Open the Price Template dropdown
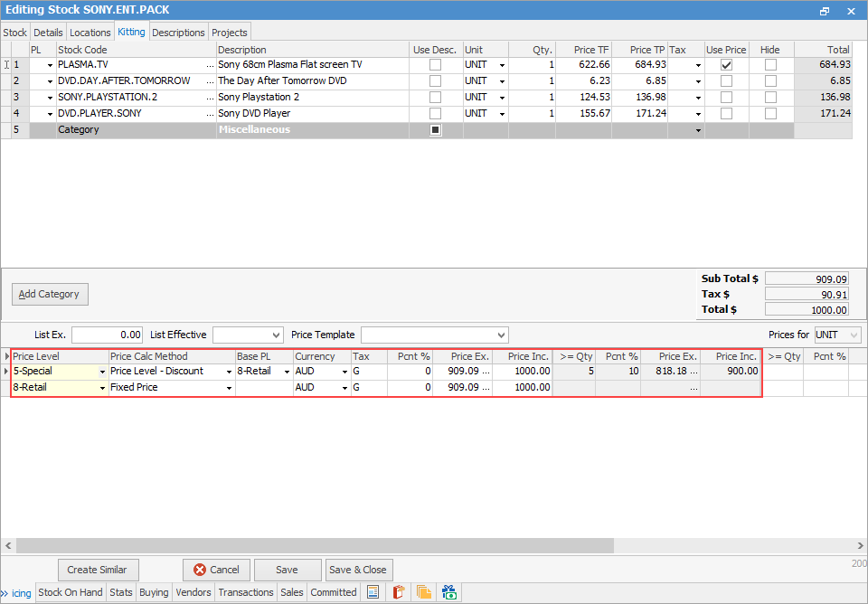 pyautogui.click(x=500, y=335)
